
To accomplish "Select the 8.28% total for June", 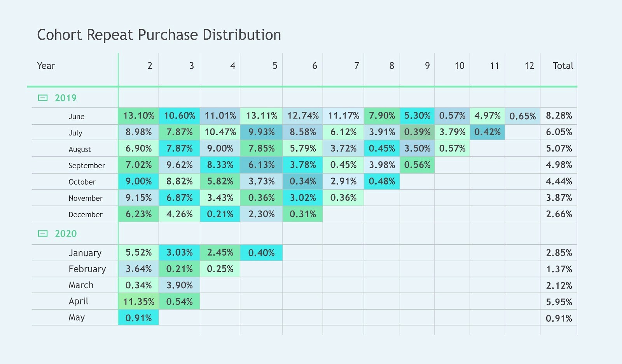I will tap(559, 116).
